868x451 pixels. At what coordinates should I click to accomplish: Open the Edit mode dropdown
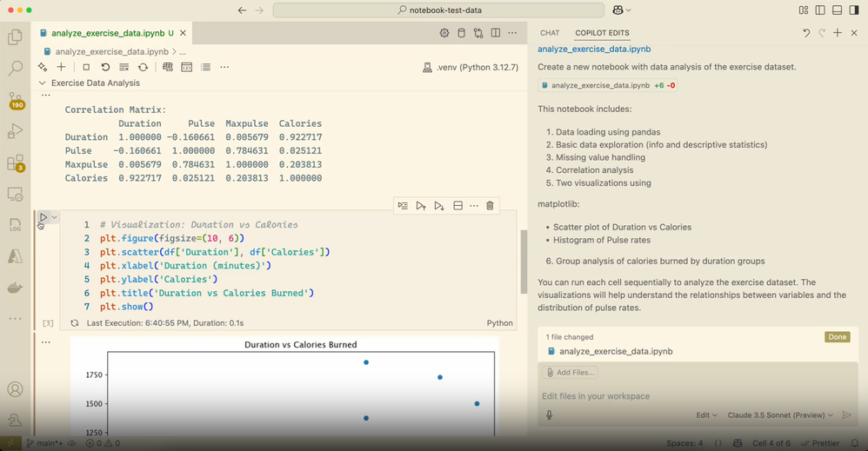tap(706, 415)
